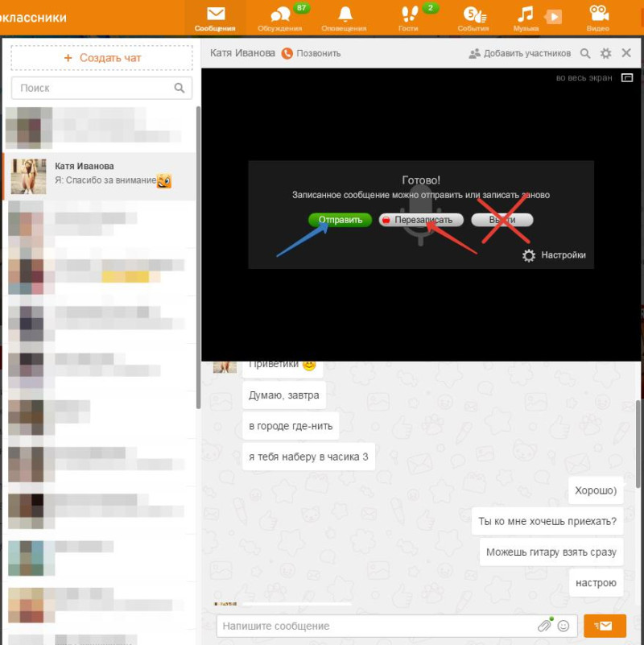This screenshot has width=644, height=645.
Task: Click the Перезаписать re-record button
Action: click(421, 220)
